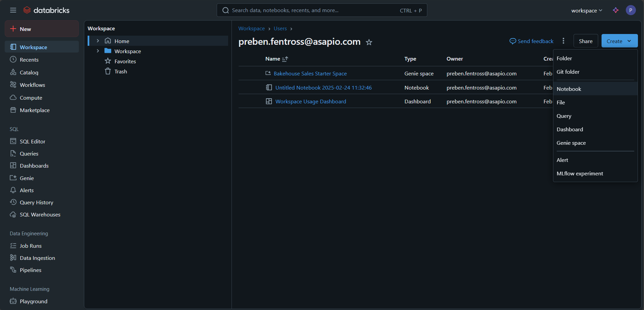Click the Data Ingestion icon
This screenshot has height=310, width=644.
point(13,257)
